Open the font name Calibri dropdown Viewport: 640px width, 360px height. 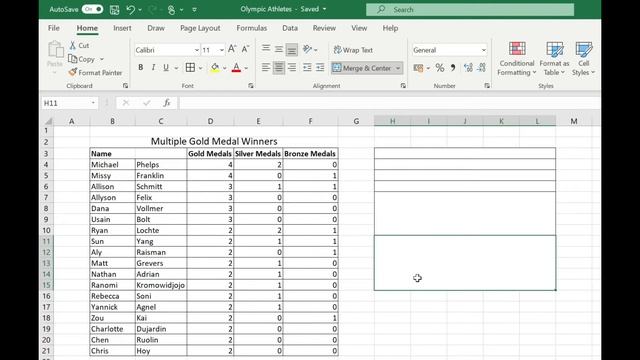pos(197,50)
